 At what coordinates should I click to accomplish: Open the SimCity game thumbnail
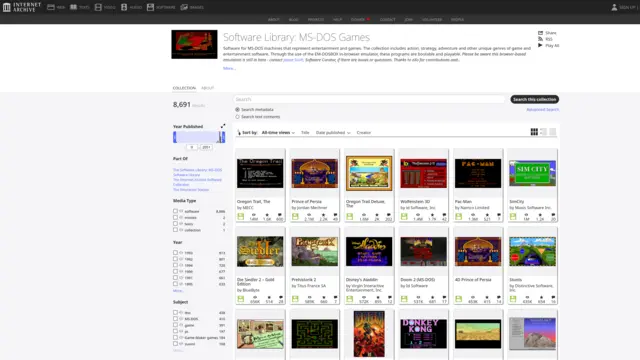point(532,173)
